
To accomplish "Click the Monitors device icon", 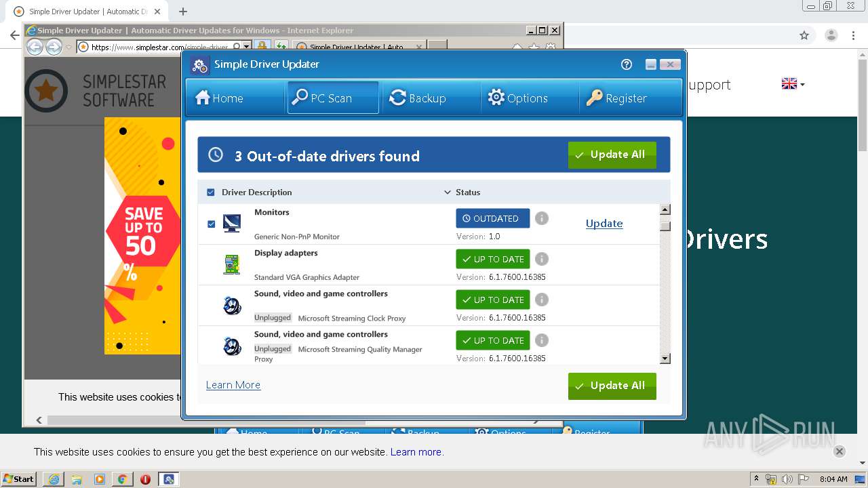I will click(x=232, y=223).
